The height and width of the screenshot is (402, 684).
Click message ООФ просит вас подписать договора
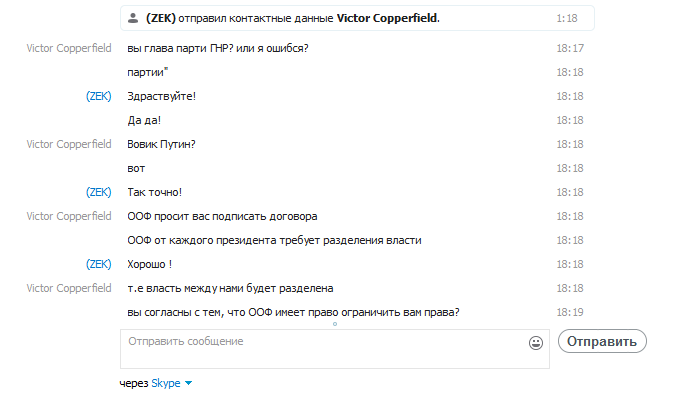[x=223, y=216]
